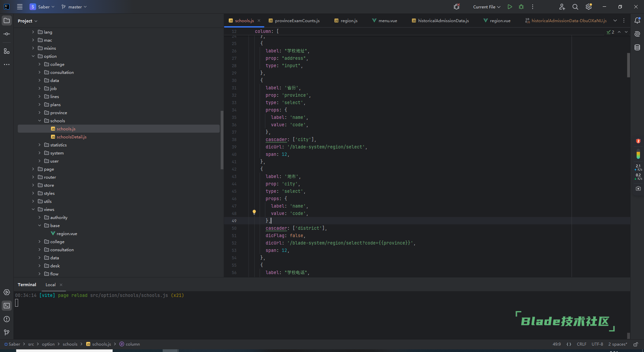The image size is (644, 352).
Task: Switch to region.js tab
Action: pyautogui.click(x=346, y=20)
